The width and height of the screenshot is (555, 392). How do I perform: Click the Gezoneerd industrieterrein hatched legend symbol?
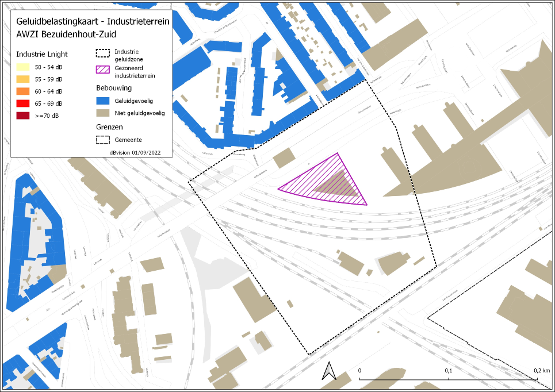click(103, 71)
